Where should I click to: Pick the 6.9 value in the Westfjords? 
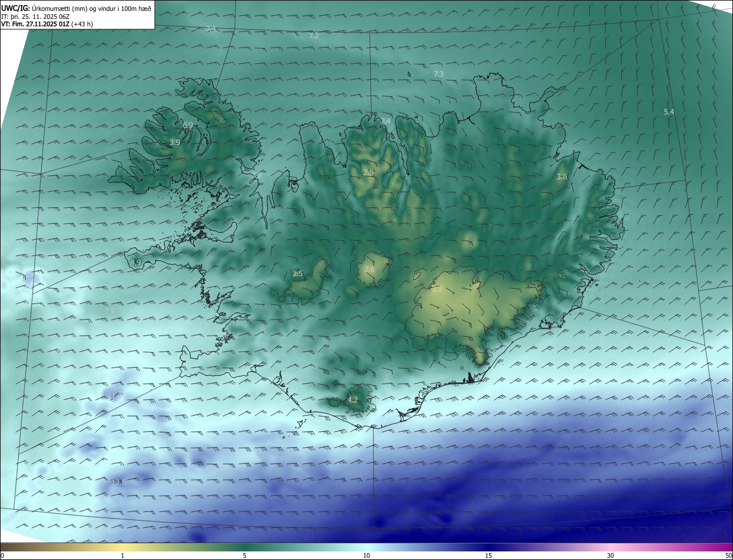[188, 125]
